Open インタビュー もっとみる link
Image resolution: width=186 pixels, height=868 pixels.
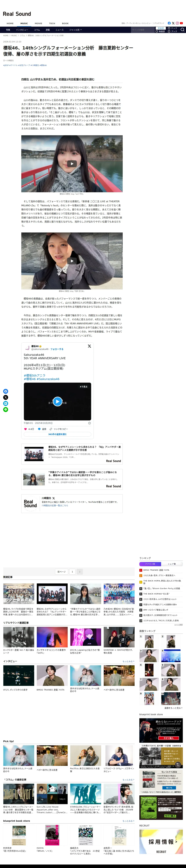tap(128, 661)
